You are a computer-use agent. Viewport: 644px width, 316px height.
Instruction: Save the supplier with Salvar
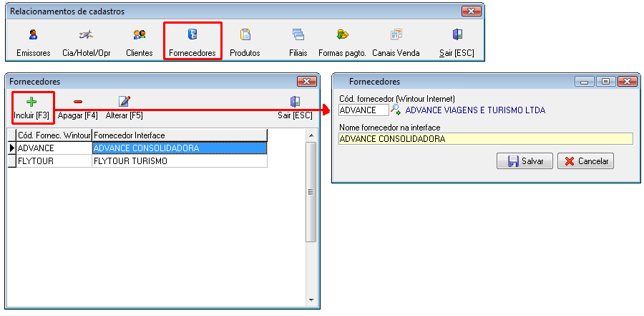pos(525,161)
